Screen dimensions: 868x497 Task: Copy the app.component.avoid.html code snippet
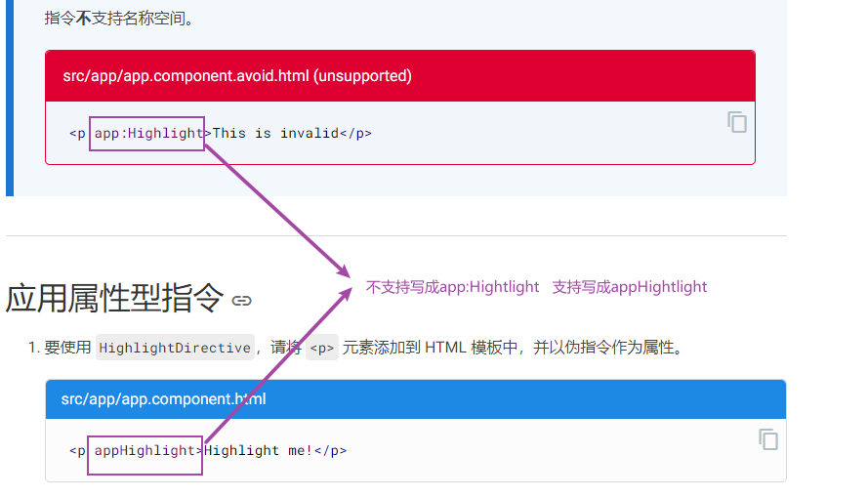click(737, 122)
